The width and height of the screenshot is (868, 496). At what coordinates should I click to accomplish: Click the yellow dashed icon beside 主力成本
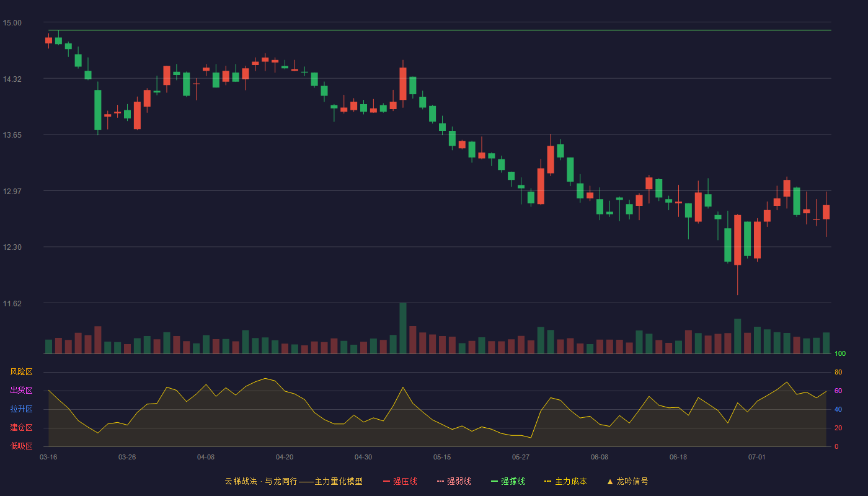[547, 481]
